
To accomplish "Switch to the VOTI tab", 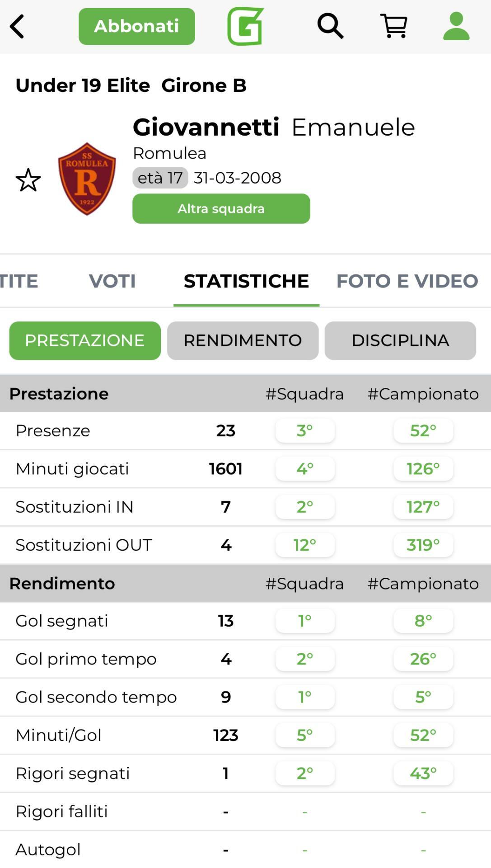I will coord(112,281).
